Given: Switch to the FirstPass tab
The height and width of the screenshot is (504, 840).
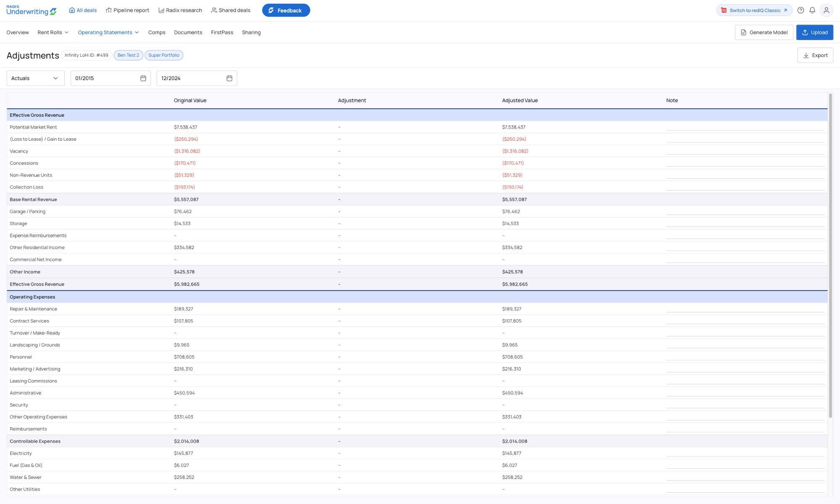Looking at the screenshot, I should [x=222, y=33].
